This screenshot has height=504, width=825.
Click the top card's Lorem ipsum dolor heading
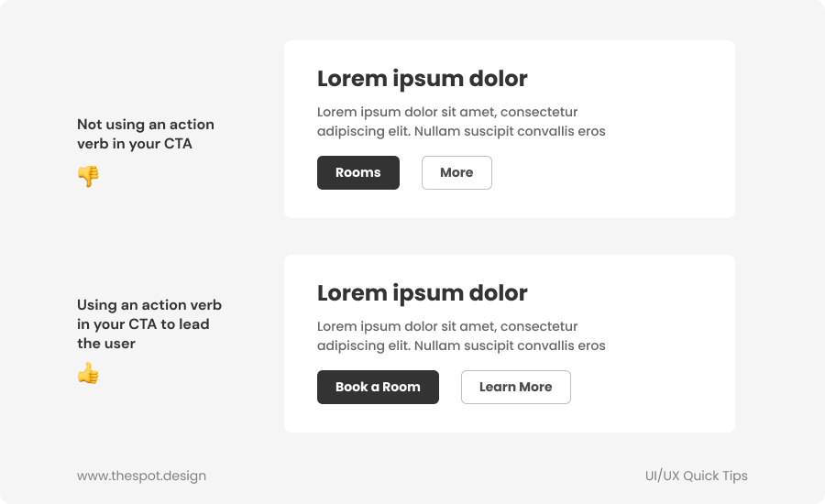pyautogui.click(x=422, y=79)
